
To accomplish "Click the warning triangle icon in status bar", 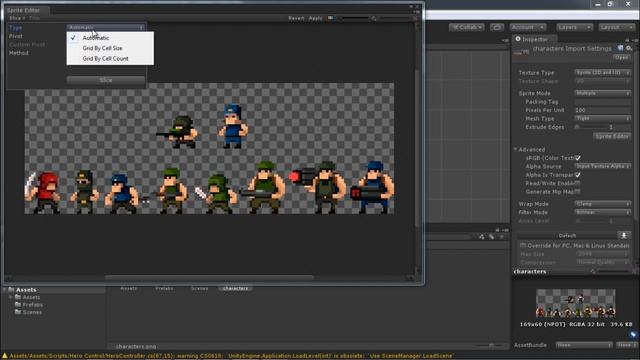I will pyautogui.click(x=5, y=356).
